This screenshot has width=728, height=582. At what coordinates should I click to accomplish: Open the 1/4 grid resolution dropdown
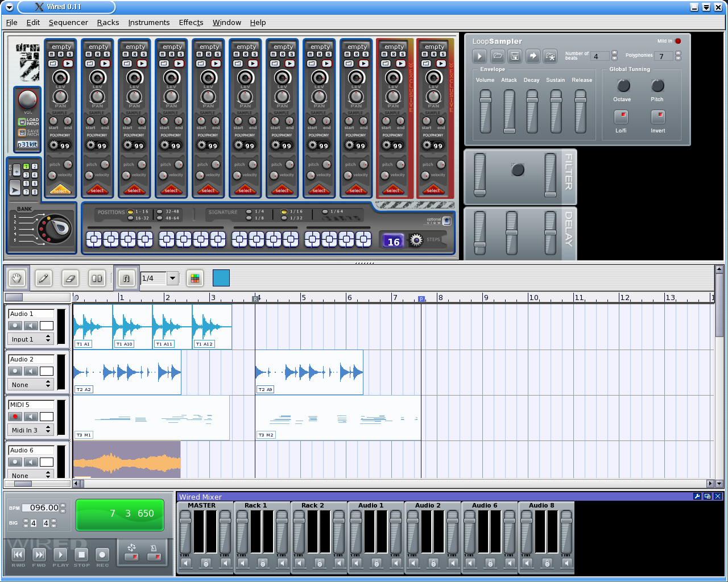pyautogui.click(x=172, y=278)
